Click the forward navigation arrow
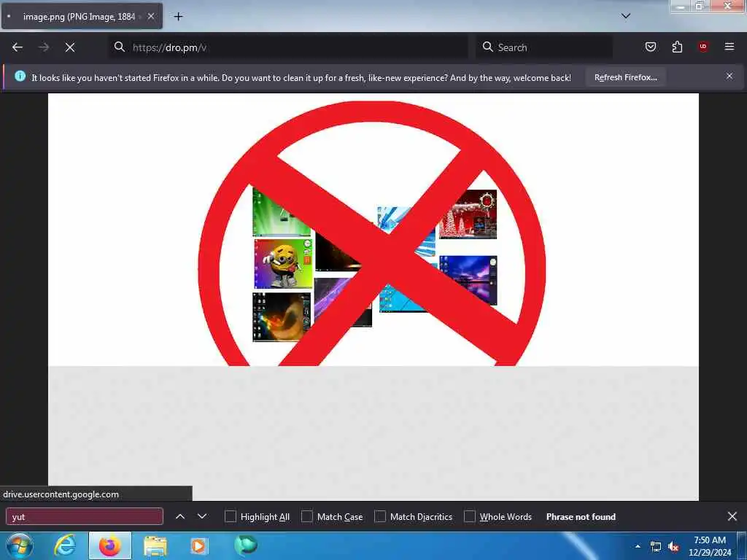Screen dimensions: 747x560 [x=44, y=47]
